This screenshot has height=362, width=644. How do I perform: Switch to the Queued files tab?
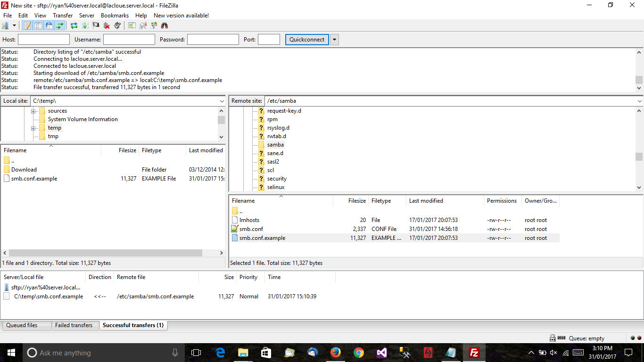click(x=26, y=325)
